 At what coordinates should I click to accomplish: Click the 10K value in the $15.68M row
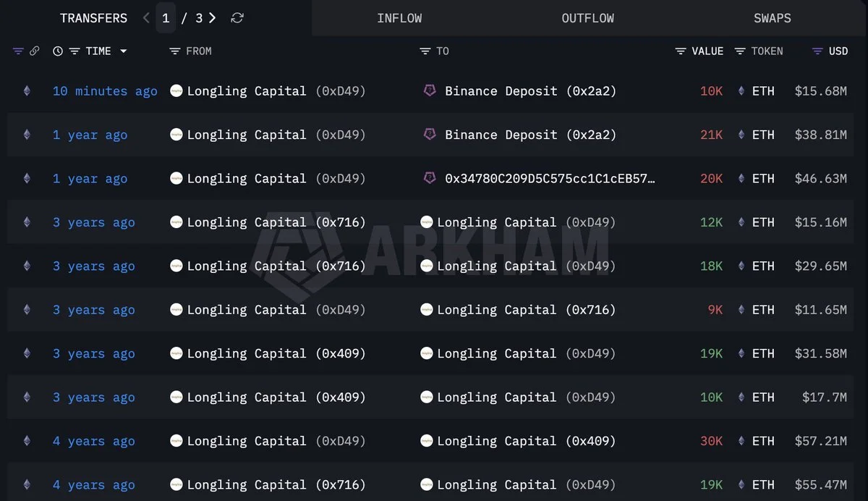711,91
